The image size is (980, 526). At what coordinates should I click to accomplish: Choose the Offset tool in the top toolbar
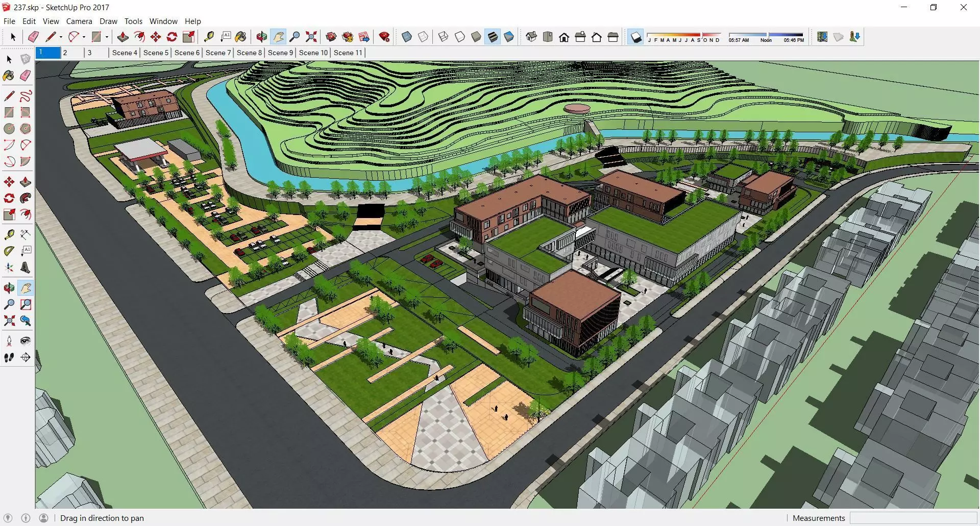click(139, 37)
